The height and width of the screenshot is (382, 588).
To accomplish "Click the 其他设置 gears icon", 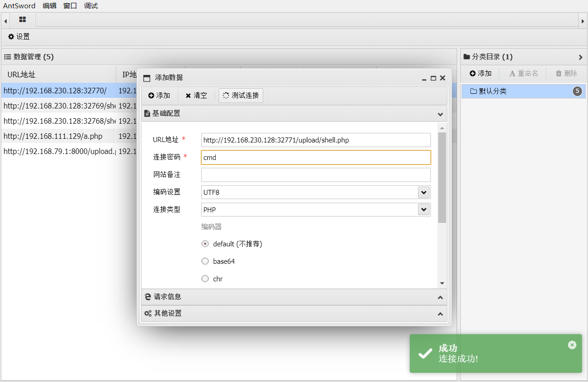I will pyautogui.click(x=148, y=314).
